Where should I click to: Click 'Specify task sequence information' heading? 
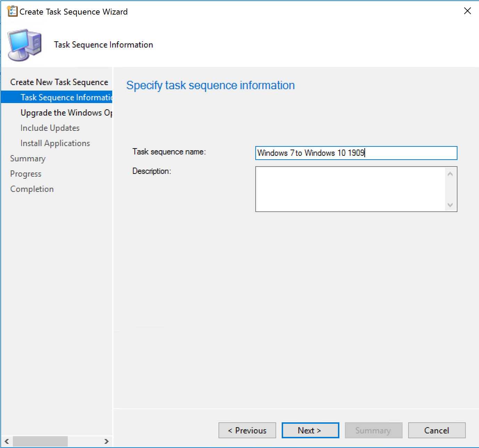coord(210,85)
